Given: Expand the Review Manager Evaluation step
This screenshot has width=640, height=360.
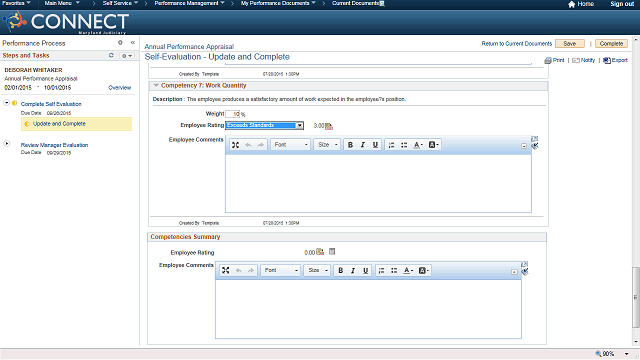Looking at the screenshot, I should pos(7,144).
